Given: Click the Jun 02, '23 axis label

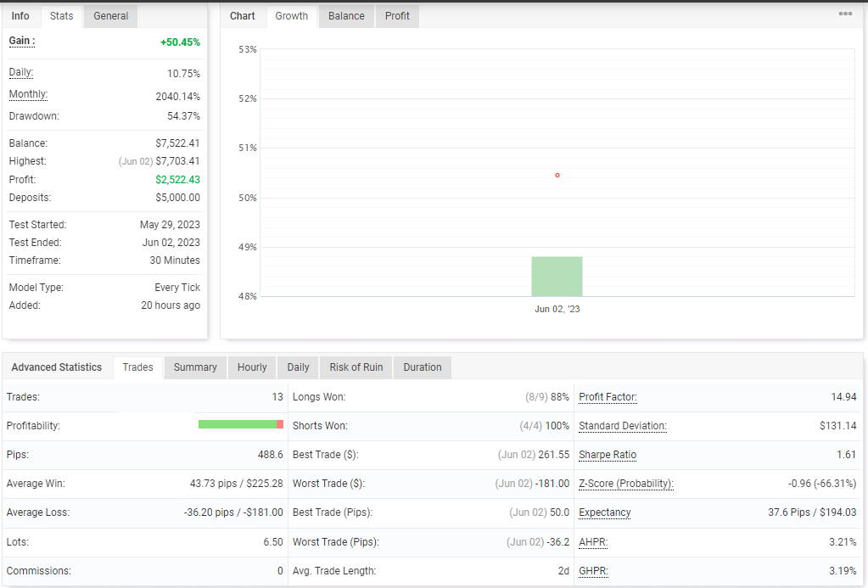Looking at the screenshot, I should click(557, 309).
